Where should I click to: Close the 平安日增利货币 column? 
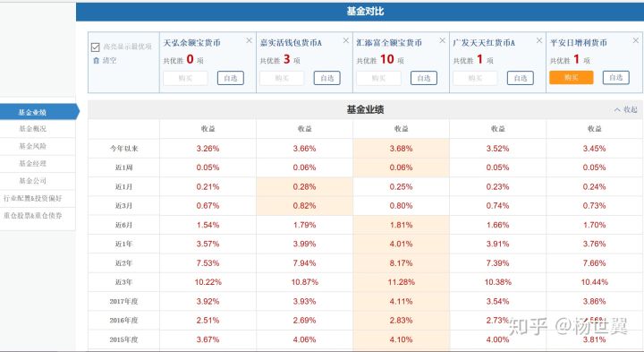(636, 40)
